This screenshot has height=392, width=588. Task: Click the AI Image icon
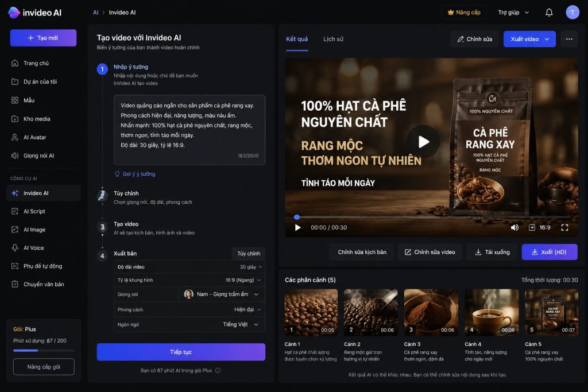tap(15, 230)
